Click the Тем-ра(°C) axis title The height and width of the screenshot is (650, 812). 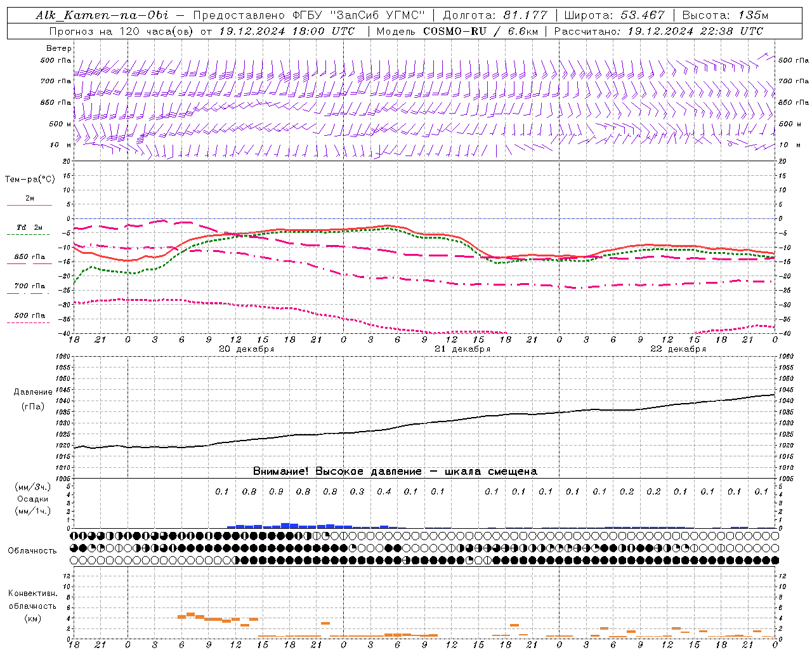[x=30, y=180]
